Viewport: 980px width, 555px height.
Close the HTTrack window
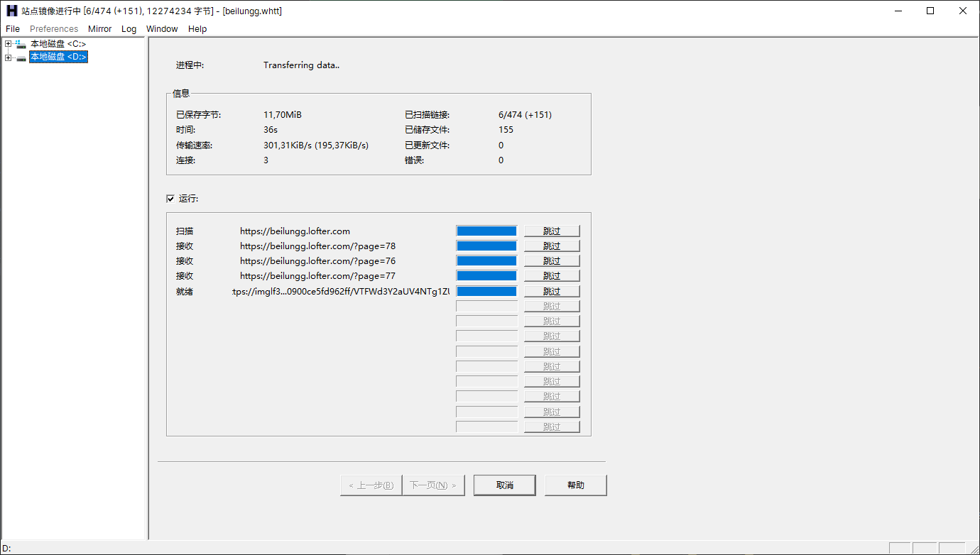[x=963, y=11]
